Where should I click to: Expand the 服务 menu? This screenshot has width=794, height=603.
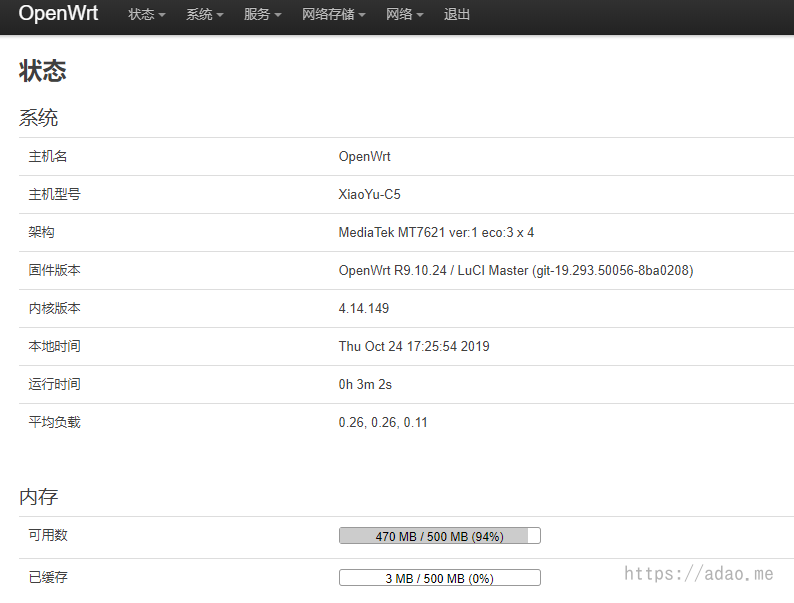click(262, 15)
